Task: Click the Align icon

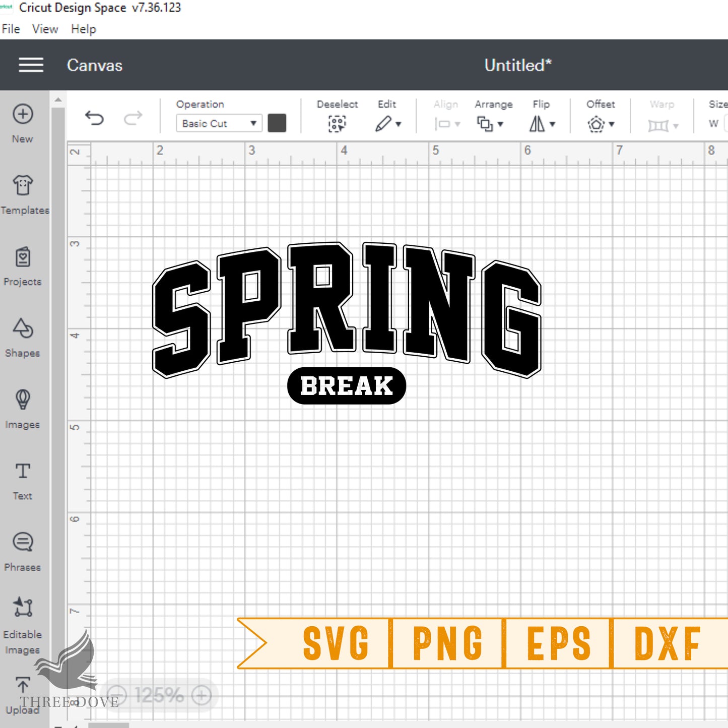Action: coord(442,123)
